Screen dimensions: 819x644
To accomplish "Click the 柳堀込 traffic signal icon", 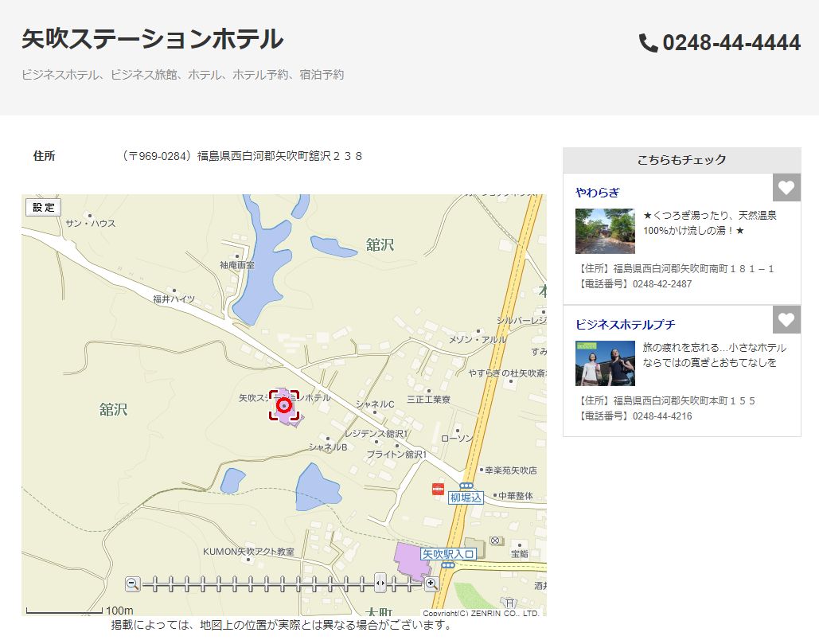I will pos(466,486).
